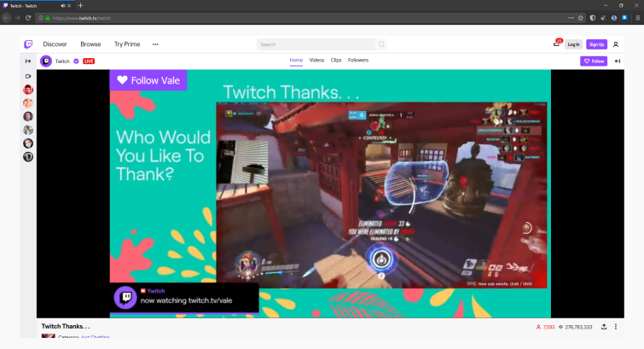Open the second recommended channel avatar in the sidebar

28,103
